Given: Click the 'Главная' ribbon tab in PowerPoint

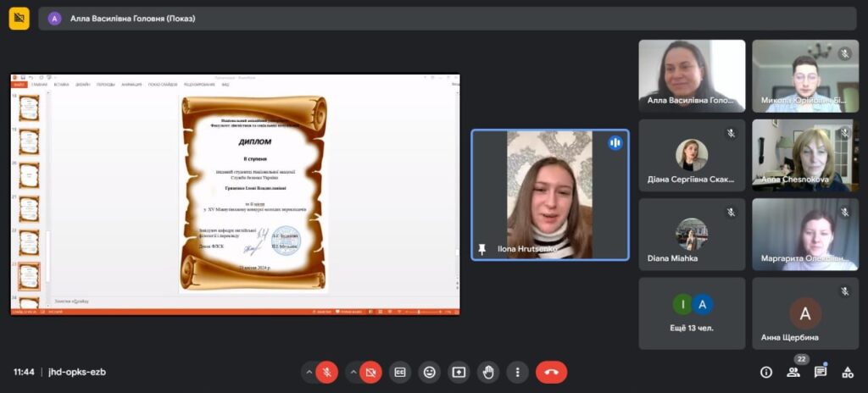Looking at the screenshot, I should [40, 85].
